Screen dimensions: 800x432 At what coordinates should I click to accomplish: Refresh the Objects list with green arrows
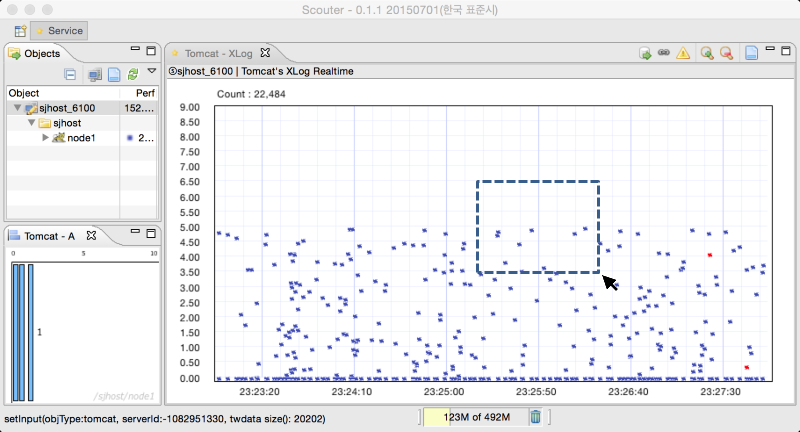(x=133, y=74)
